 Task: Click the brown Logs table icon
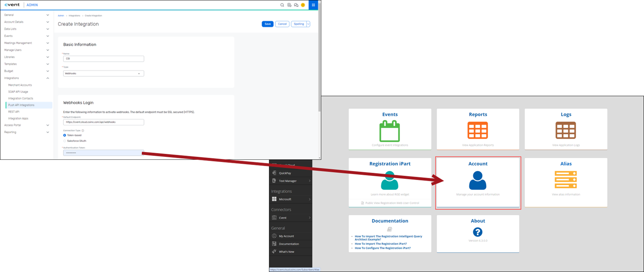coord(565,131)
